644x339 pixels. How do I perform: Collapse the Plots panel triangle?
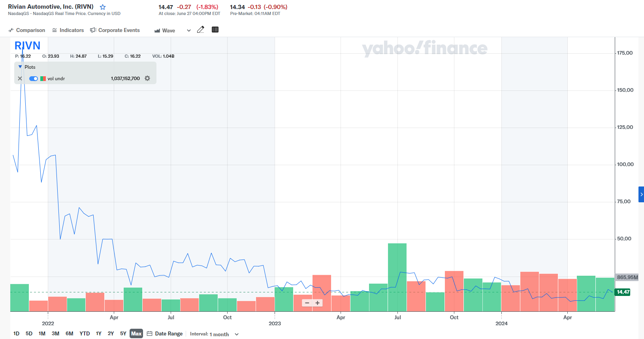[x=20, y=67]
